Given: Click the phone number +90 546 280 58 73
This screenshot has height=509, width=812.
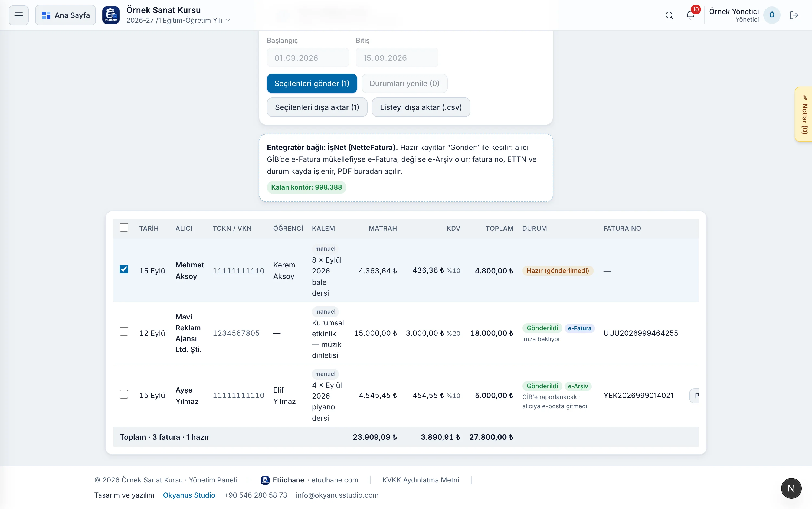Looking at the screenshot, I should click(256, 495).
